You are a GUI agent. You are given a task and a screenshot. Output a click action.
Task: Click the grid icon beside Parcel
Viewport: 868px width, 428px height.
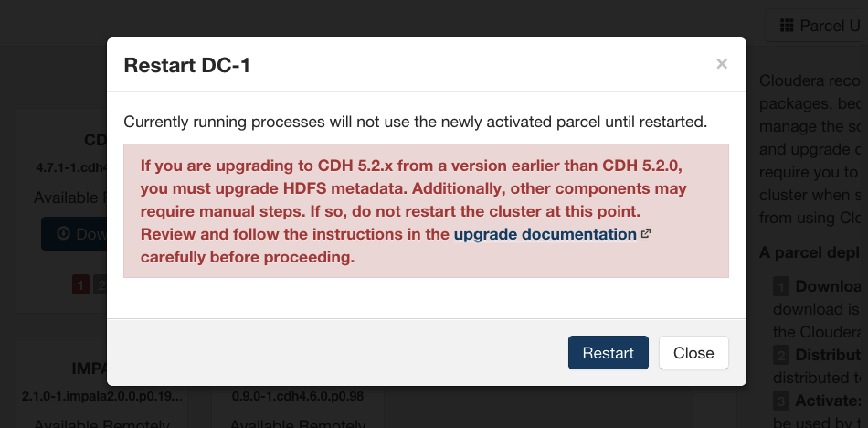pyautogui.click(x=787, y=26)
